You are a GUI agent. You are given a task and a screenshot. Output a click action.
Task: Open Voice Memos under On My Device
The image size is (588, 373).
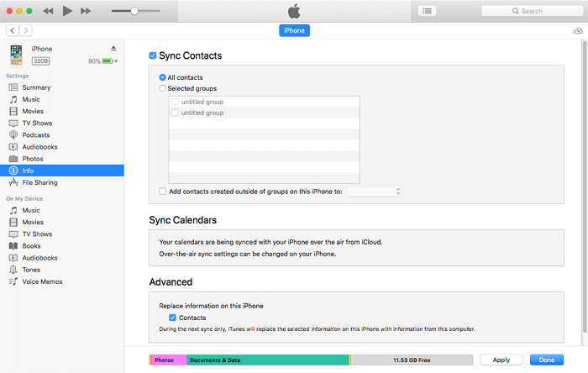point(42,281)
